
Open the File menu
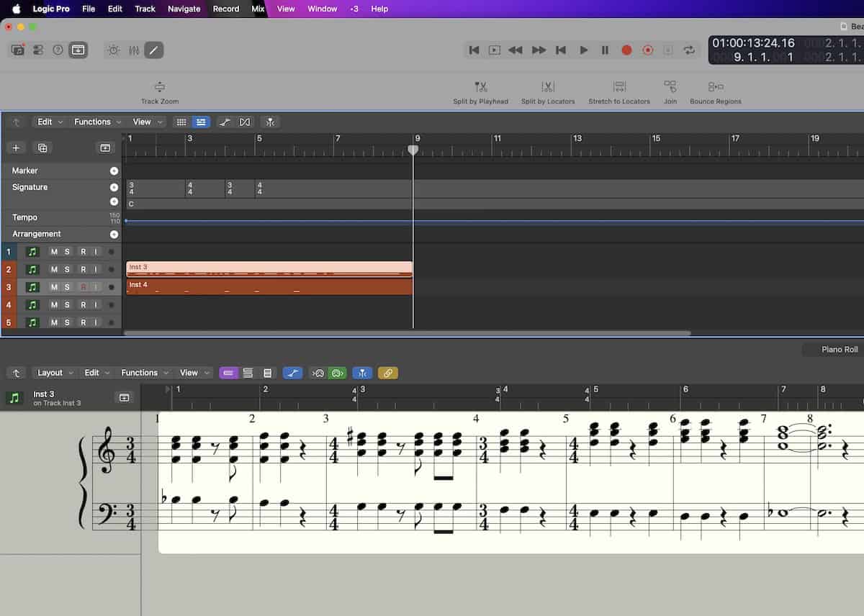(x=89, y=9)
